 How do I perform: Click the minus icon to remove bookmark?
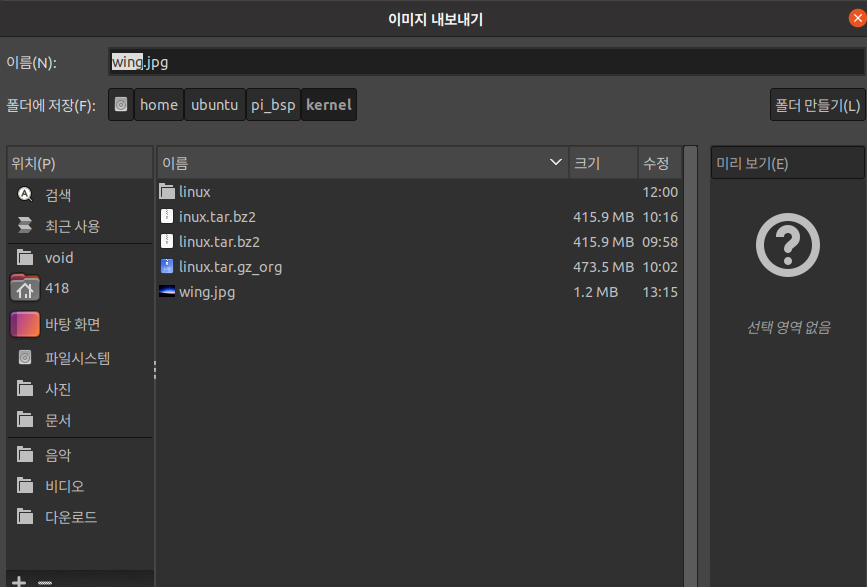45,583
